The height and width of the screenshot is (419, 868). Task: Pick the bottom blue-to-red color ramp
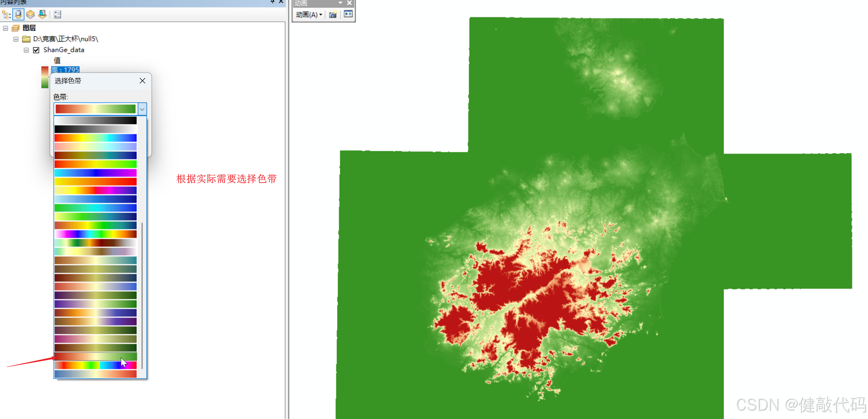tap(95, 374)
